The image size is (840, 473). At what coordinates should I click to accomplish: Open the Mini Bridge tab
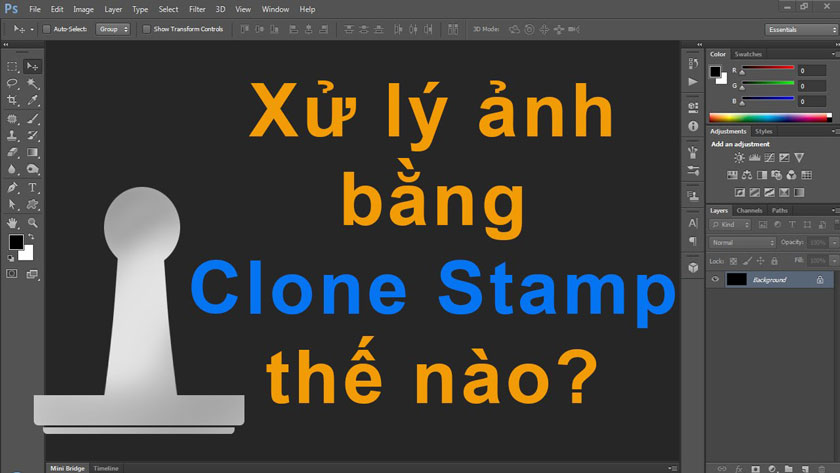click(68, 468)
